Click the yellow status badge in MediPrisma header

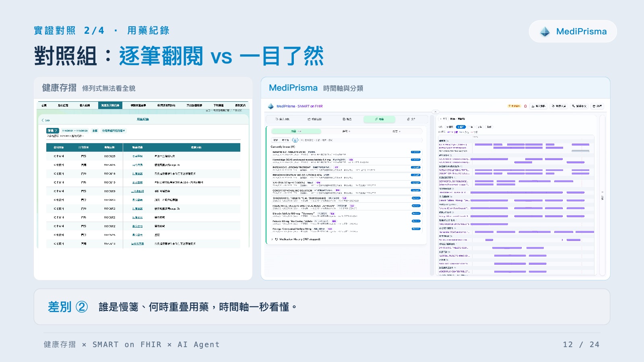[x=514, y=106]
